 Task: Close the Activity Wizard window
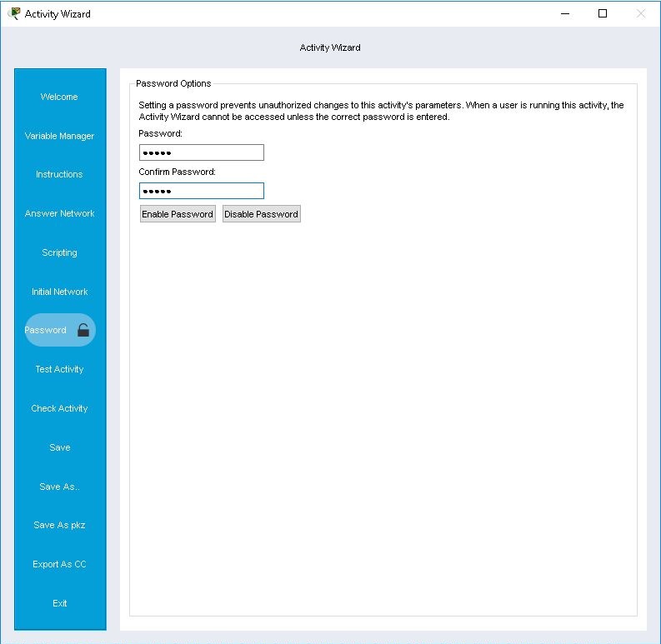pos(641,13)
